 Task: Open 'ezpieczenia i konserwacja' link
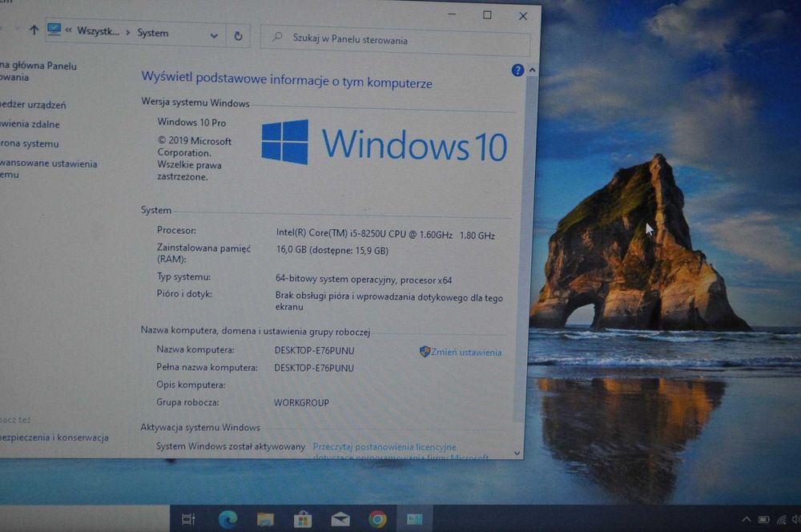[x=54, y=437]
